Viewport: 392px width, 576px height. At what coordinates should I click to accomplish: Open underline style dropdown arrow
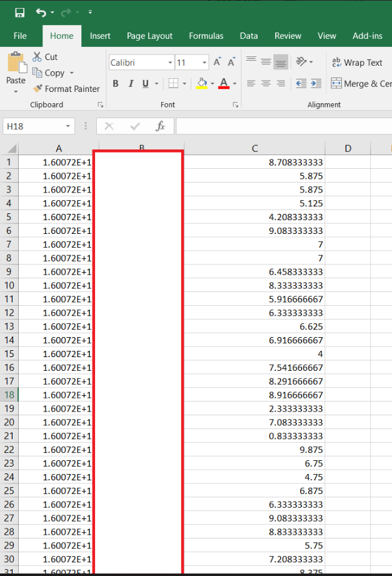(156, 83)
